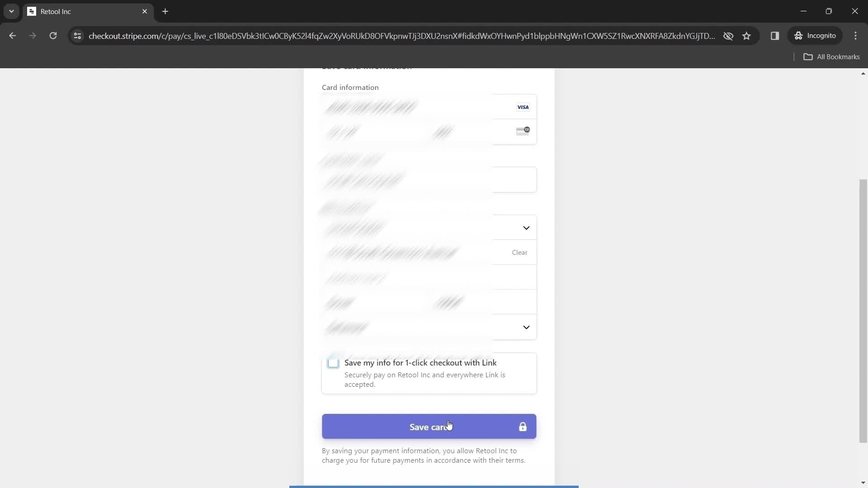This screenshot has height=488, width=868.
Task: Click the browser back navigation arrow
Action: click(13, 36)
